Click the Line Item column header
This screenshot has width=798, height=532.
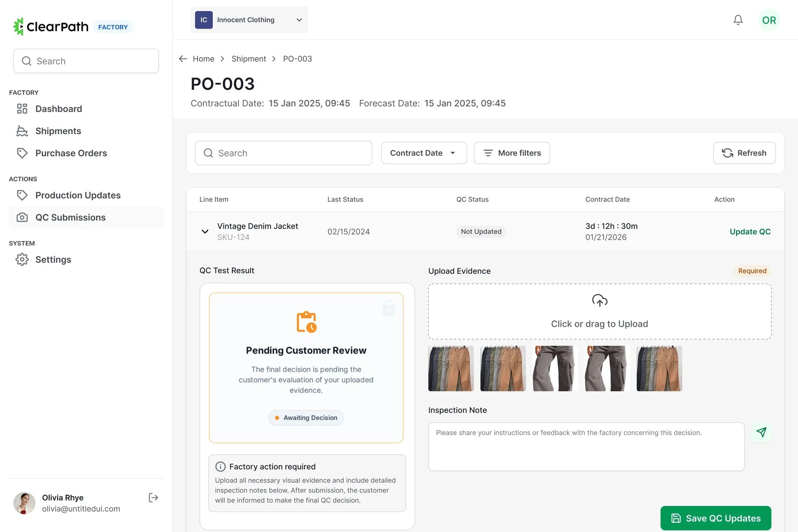tap(214, 199)
